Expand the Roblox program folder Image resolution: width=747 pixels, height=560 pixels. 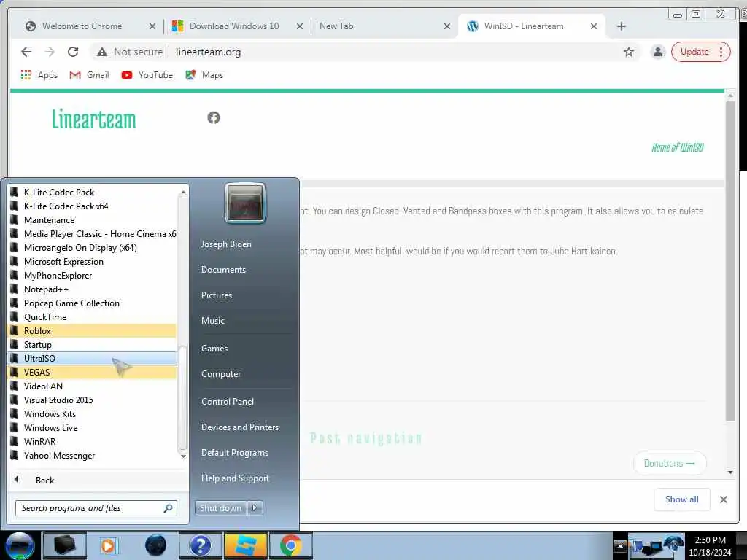(92, 331)
